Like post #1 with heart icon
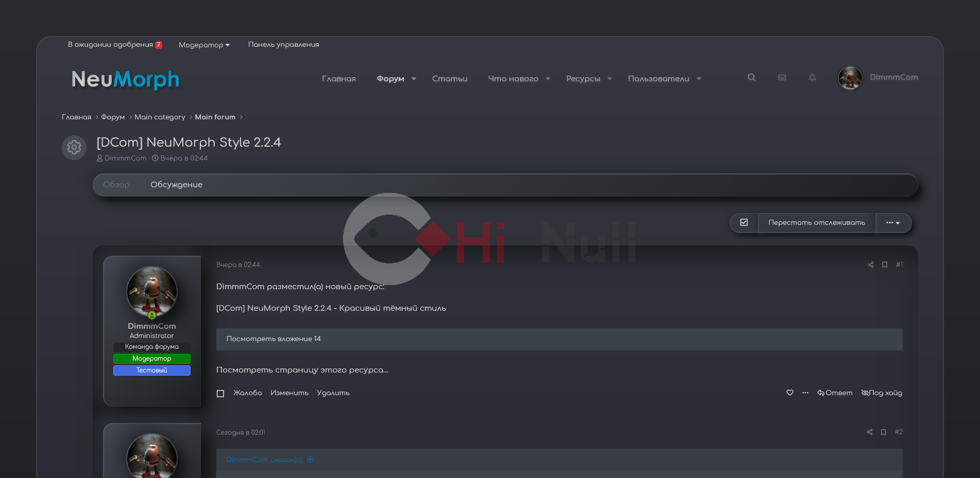The height and width of the screenshot is (478, 980). pos(790,393)
